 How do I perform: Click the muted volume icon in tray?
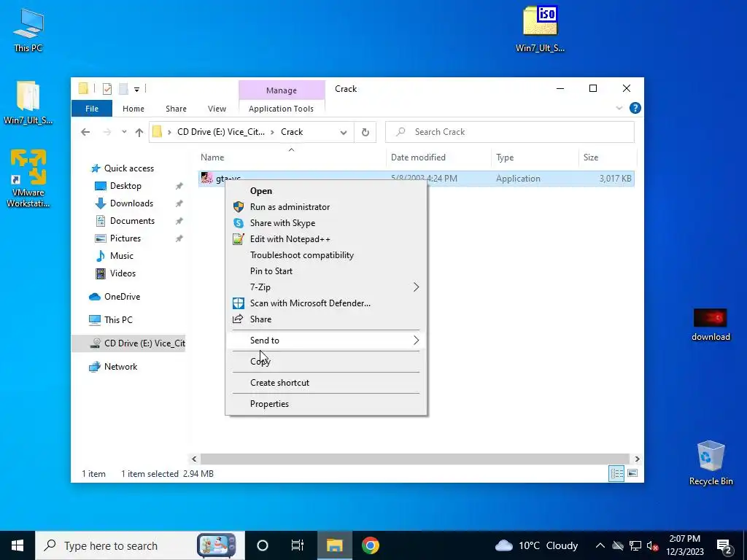[652, 545]
